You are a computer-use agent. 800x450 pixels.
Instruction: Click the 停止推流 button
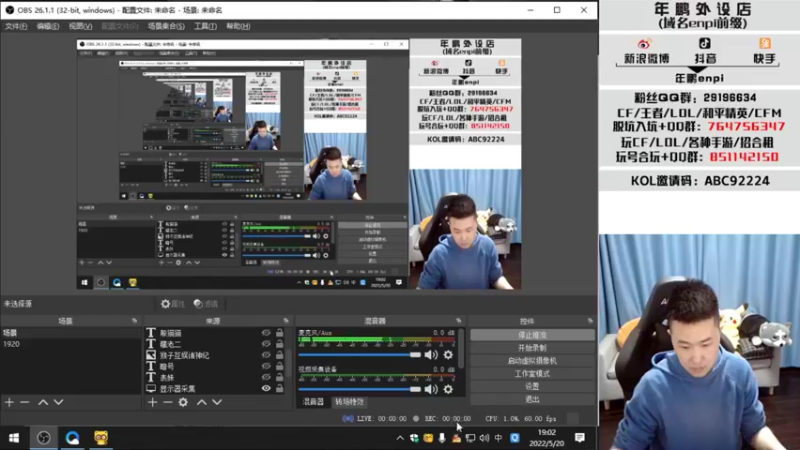point(532,335)
